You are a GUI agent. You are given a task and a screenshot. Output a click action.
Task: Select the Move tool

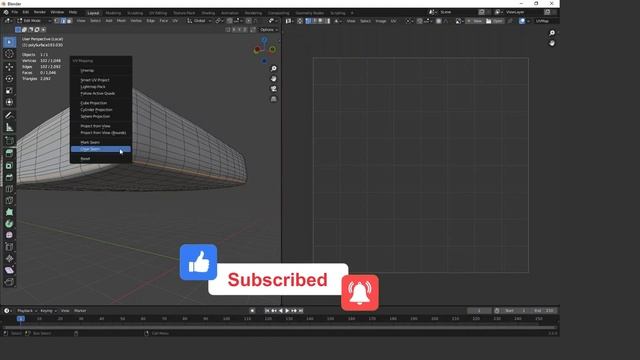coord(9,67)
